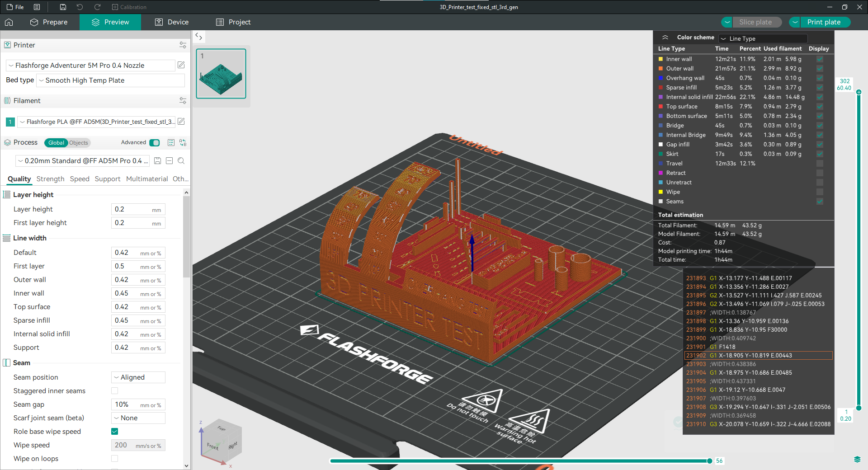Click the Slice plate button

click(757, 22)
